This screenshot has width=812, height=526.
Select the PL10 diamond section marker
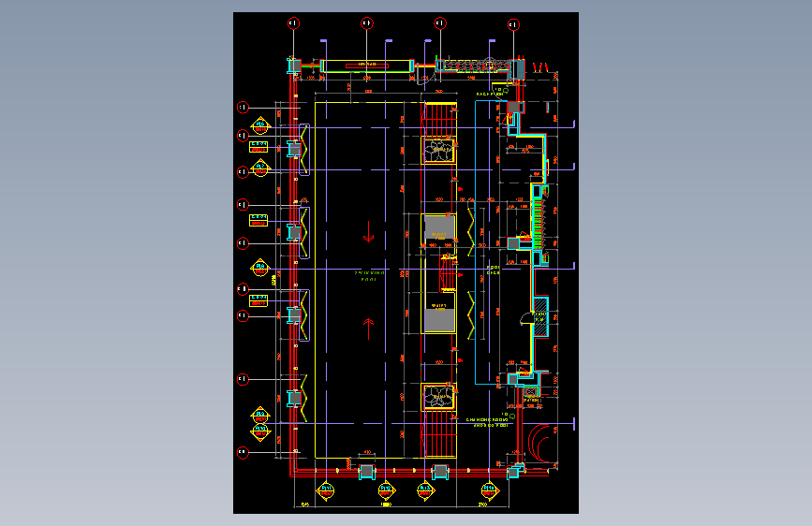[x=260, y=431]
